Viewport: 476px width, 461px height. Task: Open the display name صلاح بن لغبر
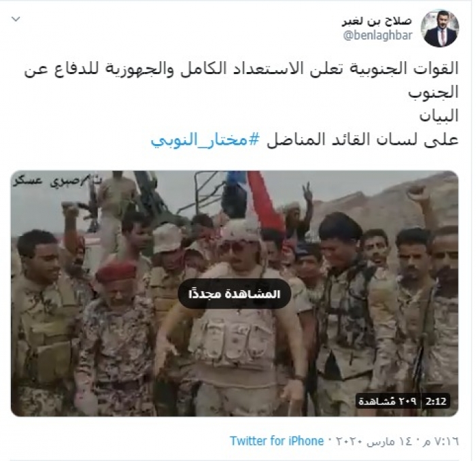pos(377,20)
